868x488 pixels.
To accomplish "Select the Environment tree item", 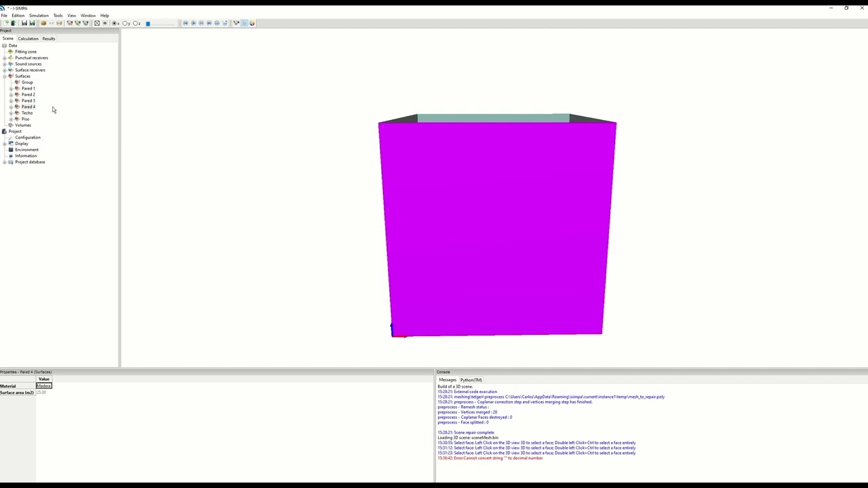I will [27, 150].
